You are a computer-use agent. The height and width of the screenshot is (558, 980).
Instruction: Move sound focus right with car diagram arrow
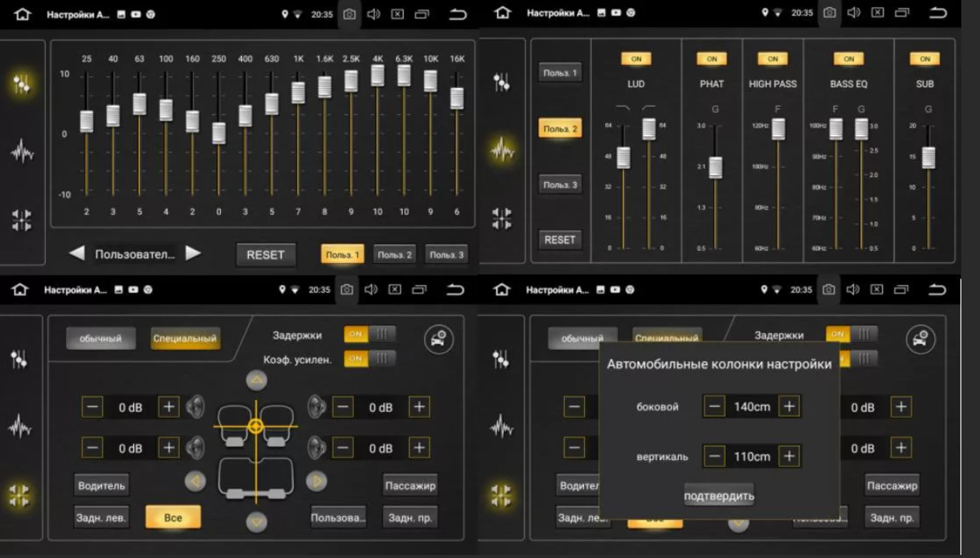click(316, 482)
